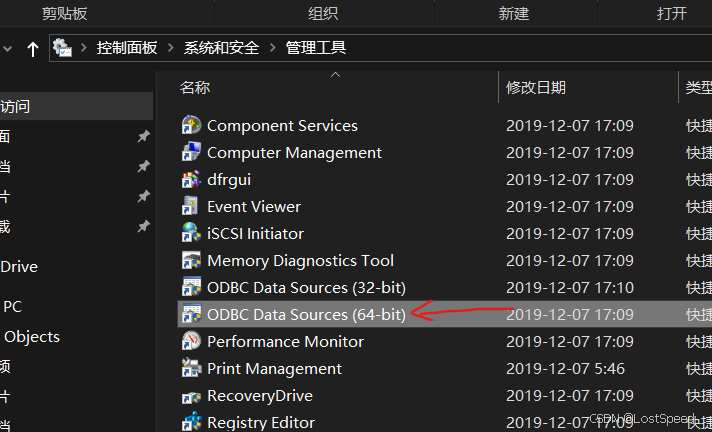Click 系统和安全 in the address bar
This screenshot has height=432, width=712.
click(x=223, y=48)
